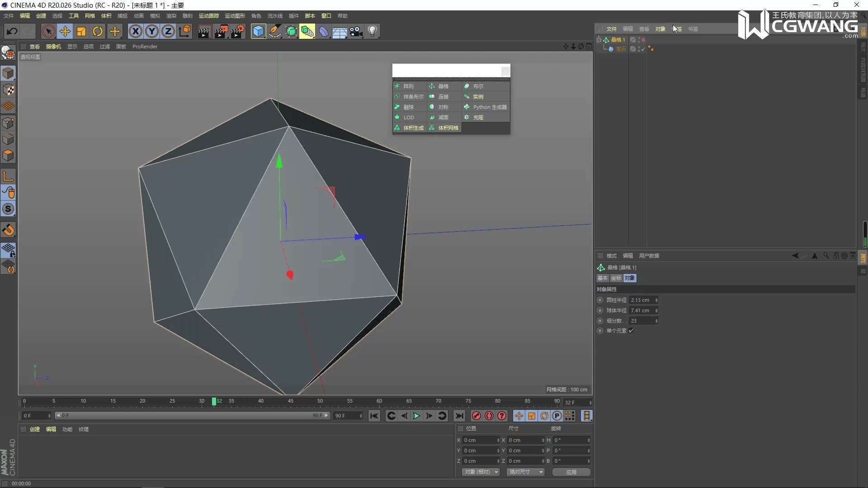Enable the keyframe recording icon below the timeline
868x488 pixels.
476,416
